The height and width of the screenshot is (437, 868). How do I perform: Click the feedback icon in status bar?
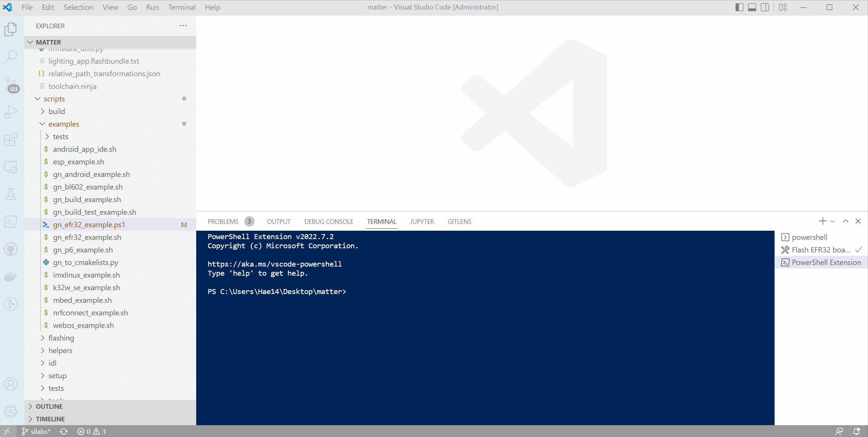pos(839,431)
